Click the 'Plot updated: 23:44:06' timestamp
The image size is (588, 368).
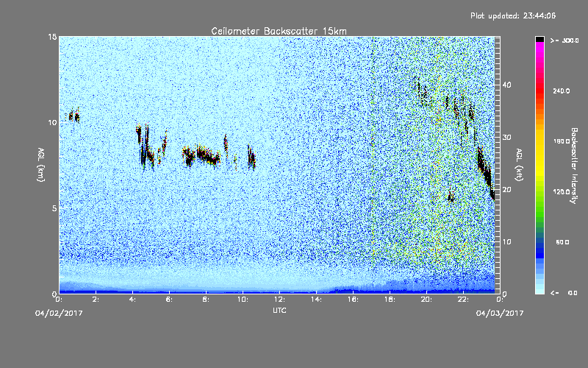pos(513,15)
